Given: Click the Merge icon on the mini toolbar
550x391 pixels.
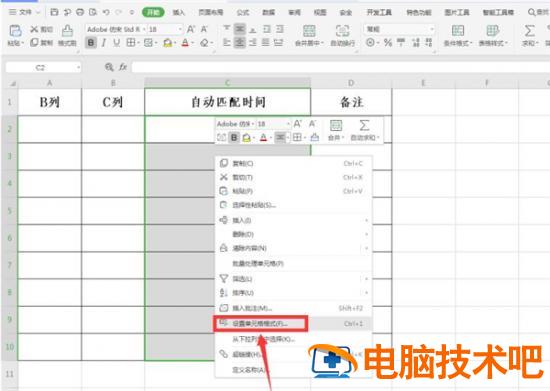Looking at the screenshot, I should (x=336, y=125).
